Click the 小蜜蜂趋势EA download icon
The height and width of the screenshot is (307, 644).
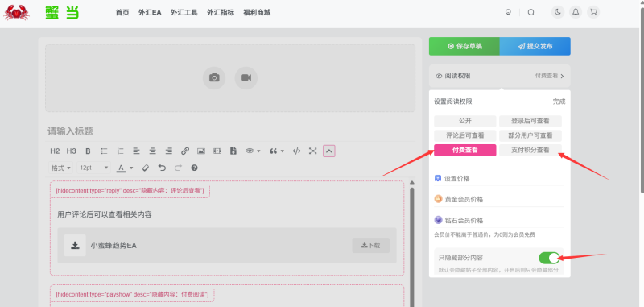click(75, 245)
